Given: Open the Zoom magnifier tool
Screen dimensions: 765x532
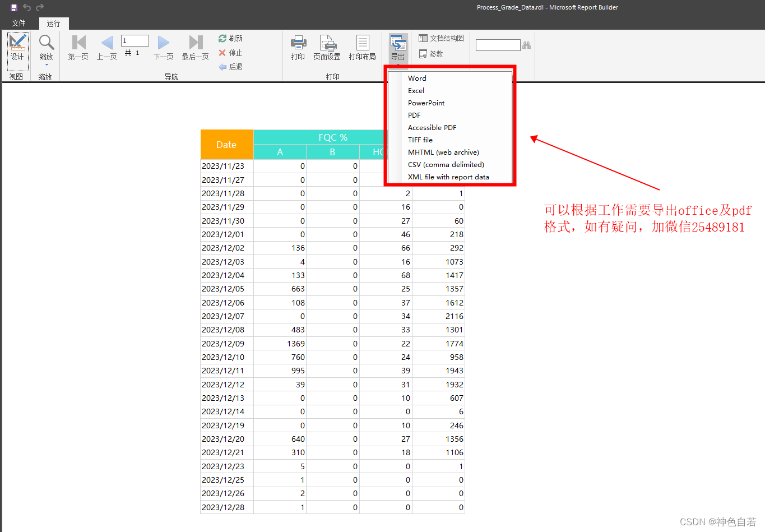Looking at the screenshot, I should (46, 43).
